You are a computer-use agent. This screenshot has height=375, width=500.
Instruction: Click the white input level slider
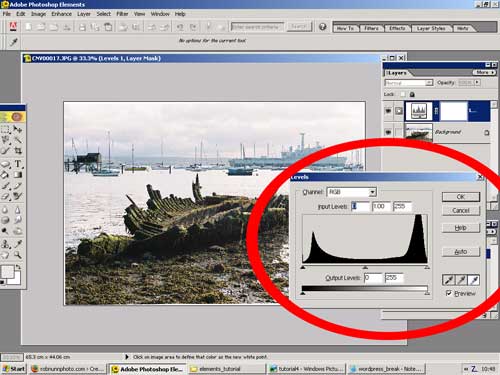click(427, 267)
